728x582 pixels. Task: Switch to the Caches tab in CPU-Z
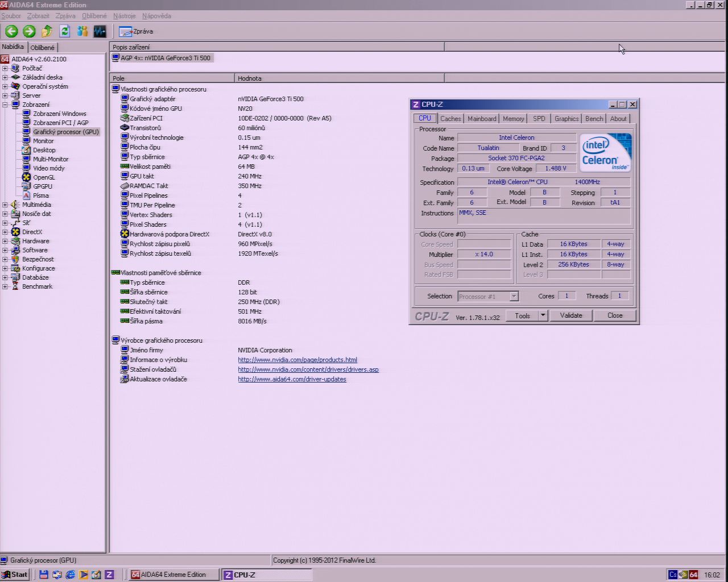point(450,119)
